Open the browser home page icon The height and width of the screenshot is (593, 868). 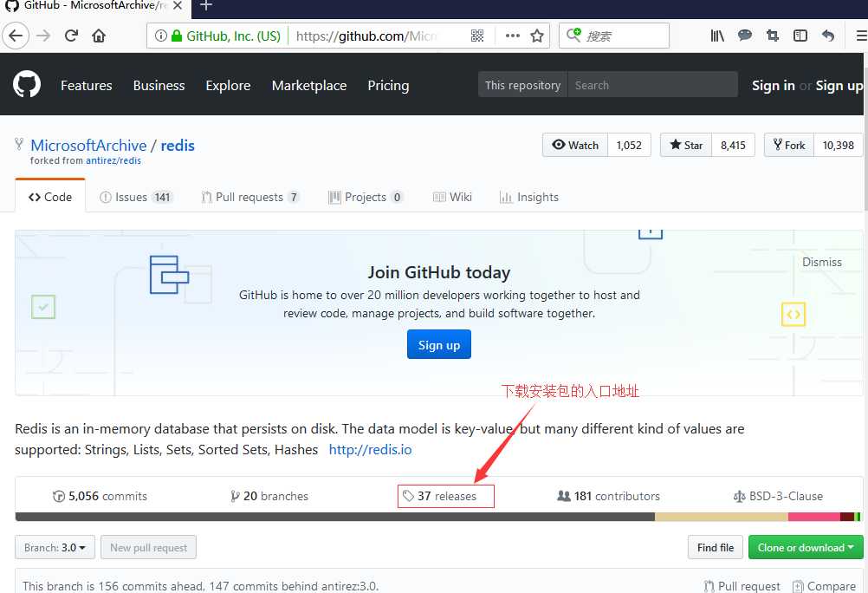pos(99,36)
